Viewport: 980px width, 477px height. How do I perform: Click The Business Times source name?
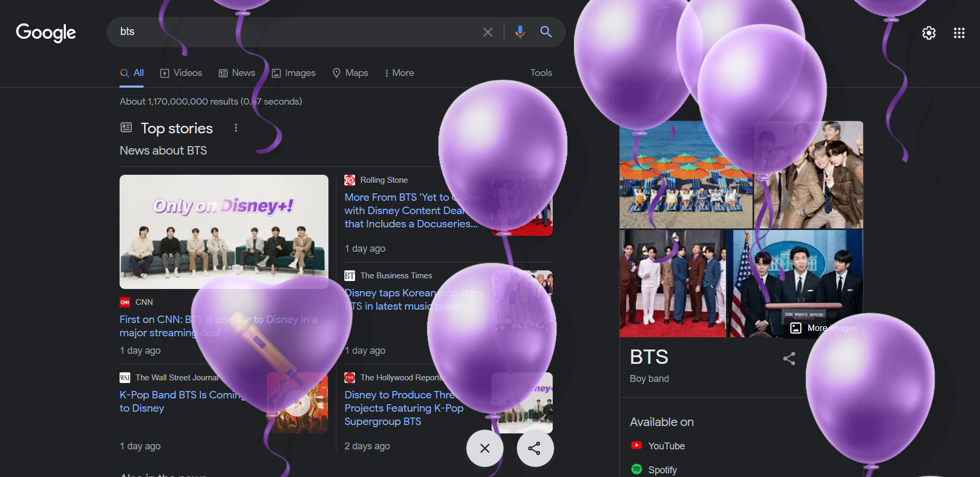(x=396, y=276)
